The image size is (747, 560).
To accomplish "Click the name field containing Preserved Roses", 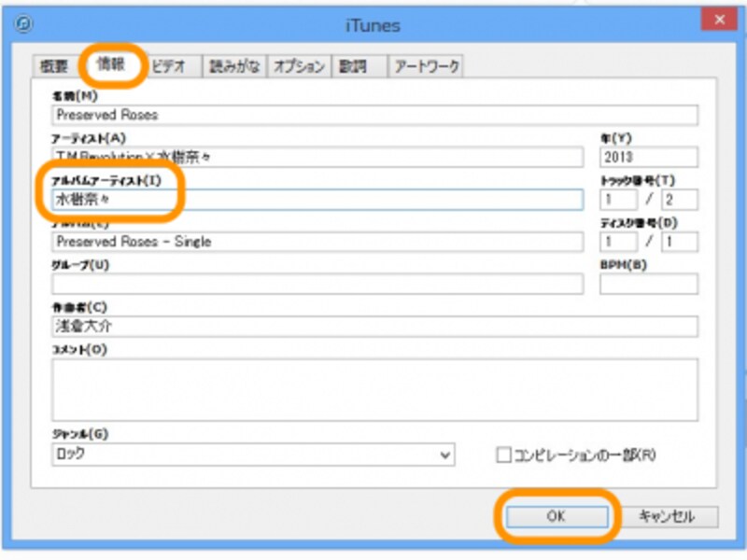I will click(375, 115).
